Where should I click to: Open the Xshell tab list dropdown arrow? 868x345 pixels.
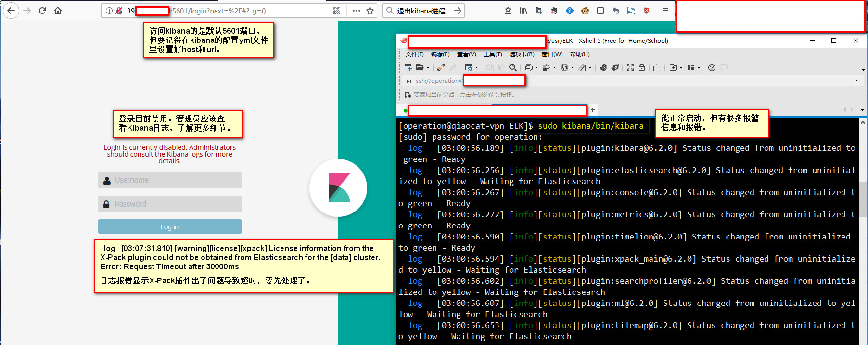click(862, 110)
